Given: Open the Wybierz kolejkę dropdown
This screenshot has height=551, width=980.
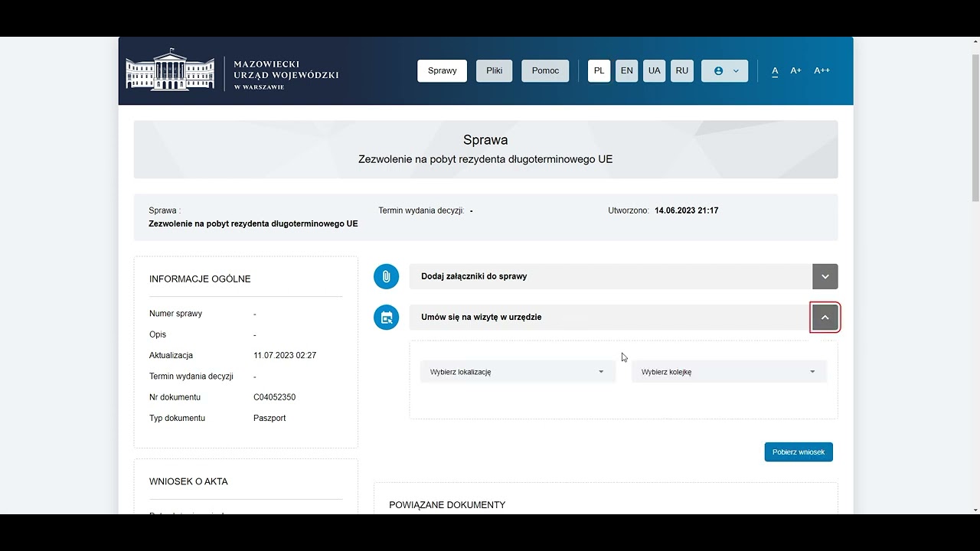Looking at the screenshot, I should tap(729, 372).
